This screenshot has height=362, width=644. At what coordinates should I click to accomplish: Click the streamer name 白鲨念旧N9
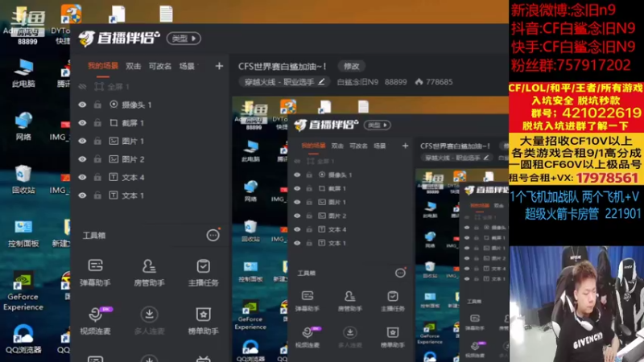tap(357, 82)
